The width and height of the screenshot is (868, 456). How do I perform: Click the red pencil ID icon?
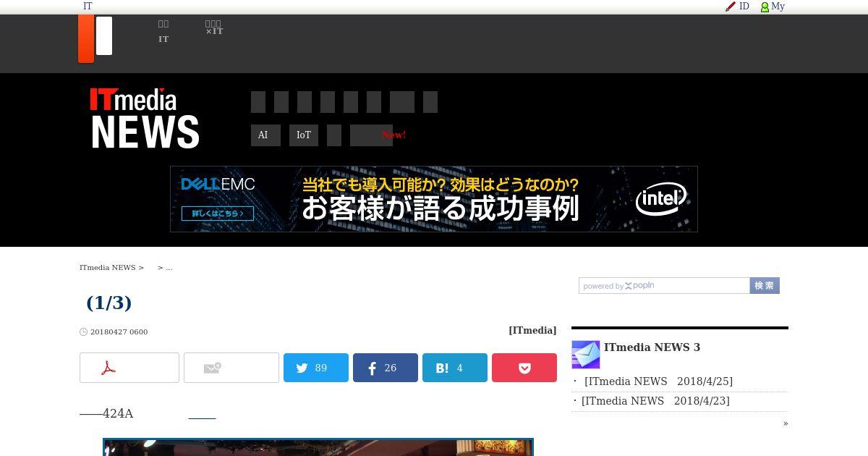pyautogui.click(x=731, y=7)
